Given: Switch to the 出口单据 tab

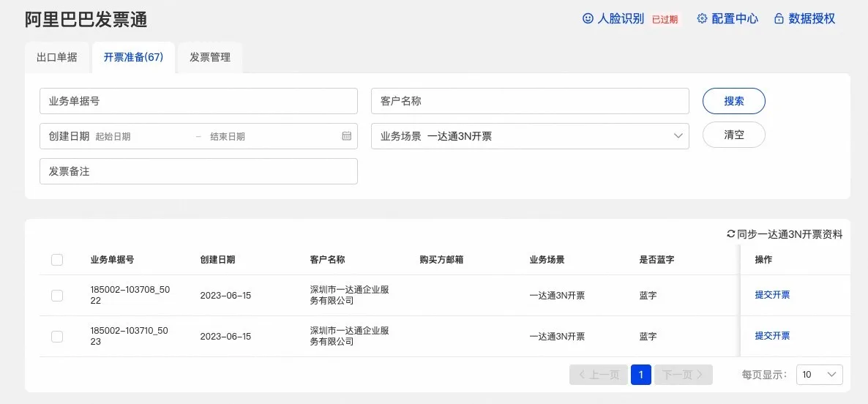Looking at the screenshot, I should click(x=57, y=57).
